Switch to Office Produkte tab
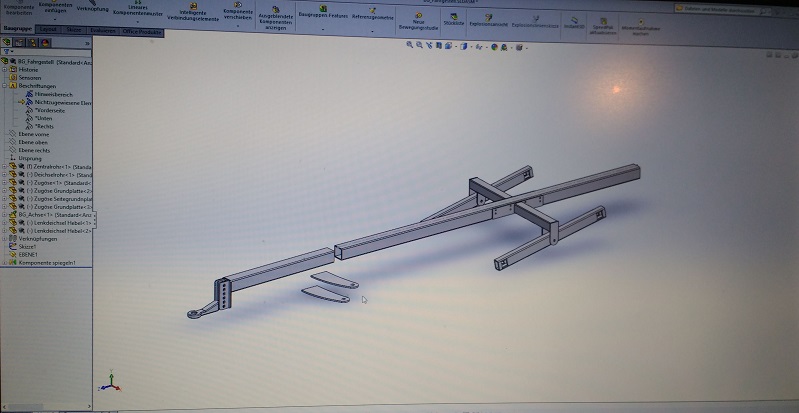Image resolution: width=799 pixels, height=413 pixels. (x=141, y=31)
